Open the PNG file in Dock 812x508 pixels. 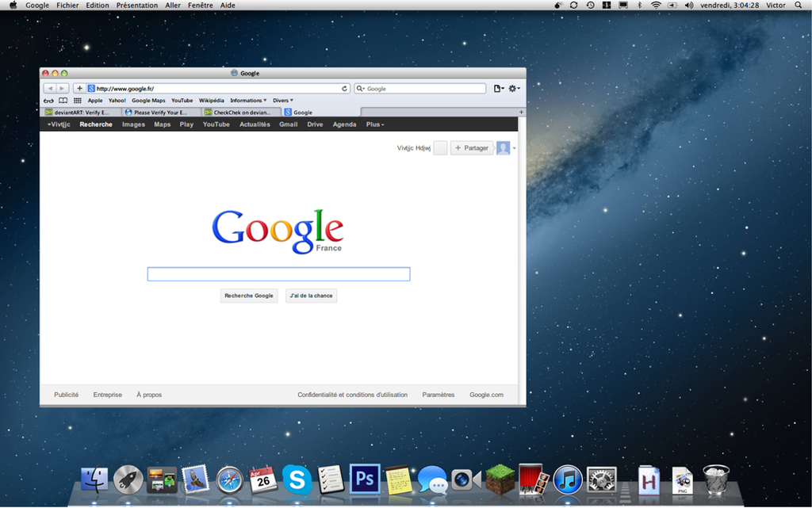pos(682,480)
